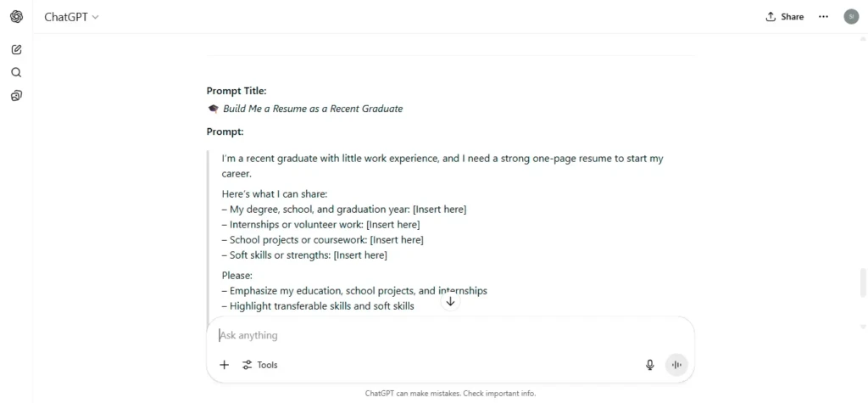The image size is (868, 403).
Task: Click the vertical scrollbar thumb
Action: [862, 283]
